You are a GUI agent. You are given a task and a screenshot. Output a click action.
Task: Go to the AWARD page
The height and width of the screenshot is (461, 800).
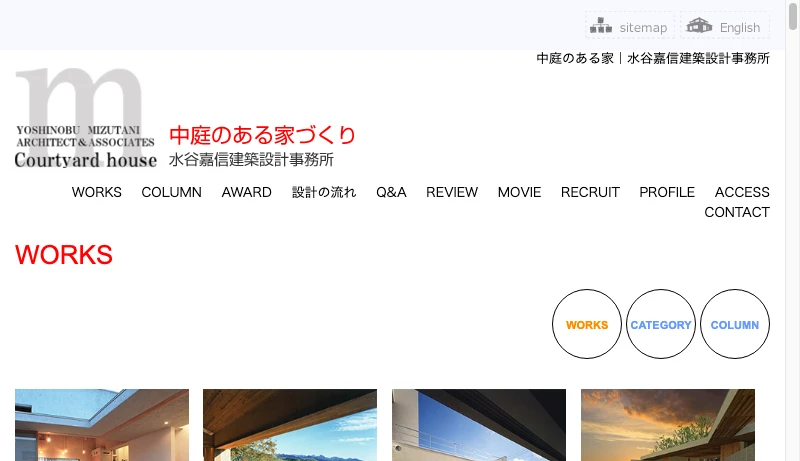(246, 192)
